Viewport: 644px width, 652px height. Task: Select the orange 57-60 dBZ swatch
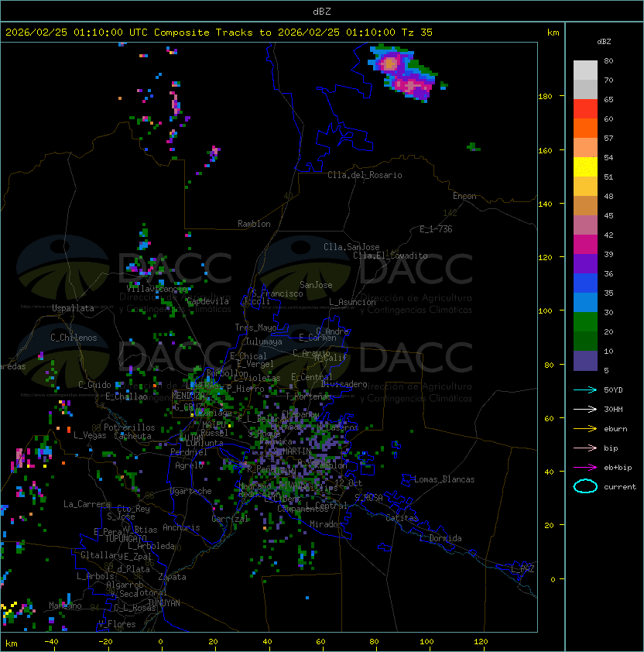point(585,128)
